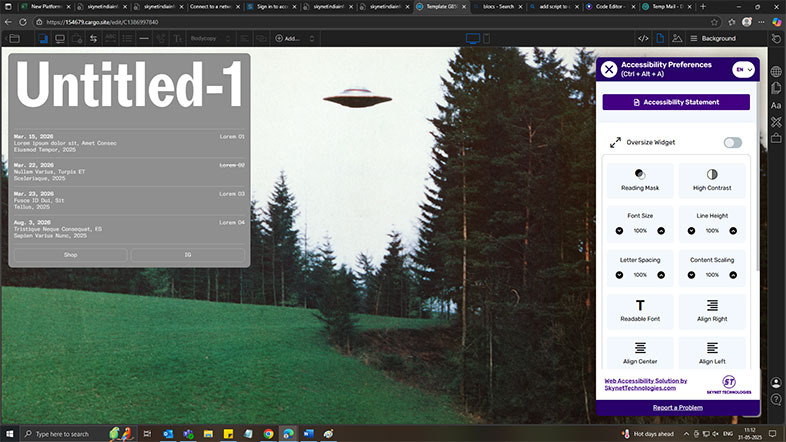The width and height of the screenshot is (786, 442).
Task: Open the Aa fonts sidebar icon
Action: 776,105
